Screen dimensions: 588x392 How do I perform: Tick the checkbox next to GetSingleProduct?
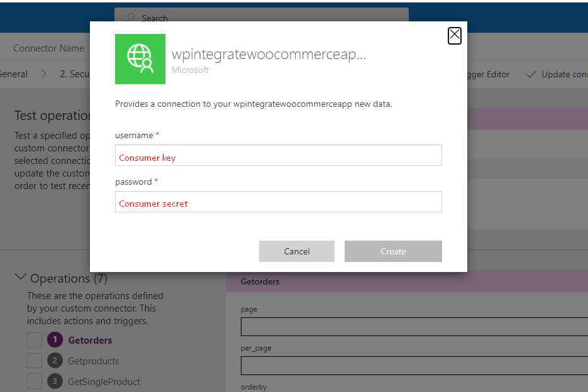point(35,381)
